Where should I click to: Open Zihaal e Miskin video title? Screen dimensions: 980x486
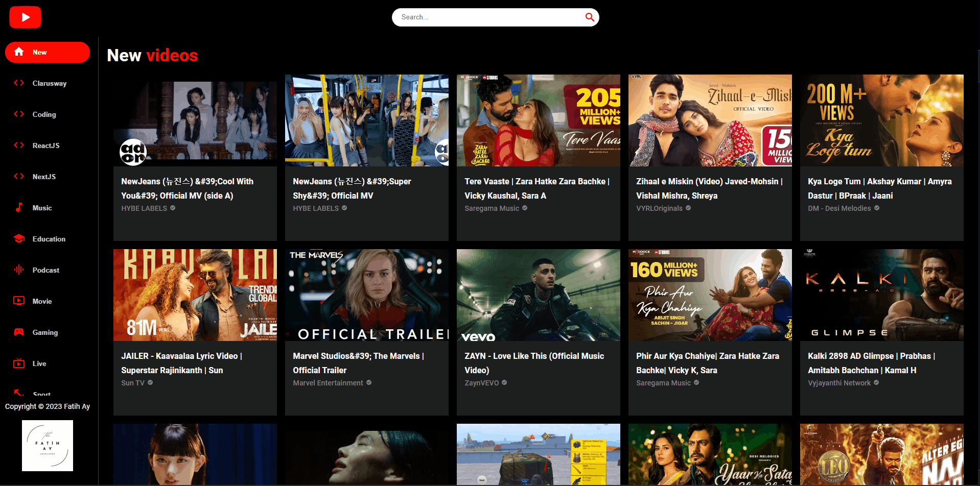(709, 188)
